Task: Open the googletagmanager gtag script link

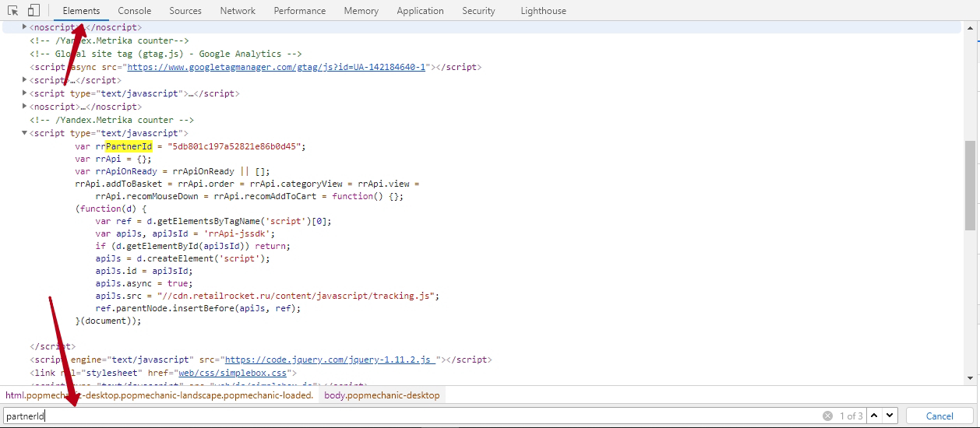Action: click(276, 67)
